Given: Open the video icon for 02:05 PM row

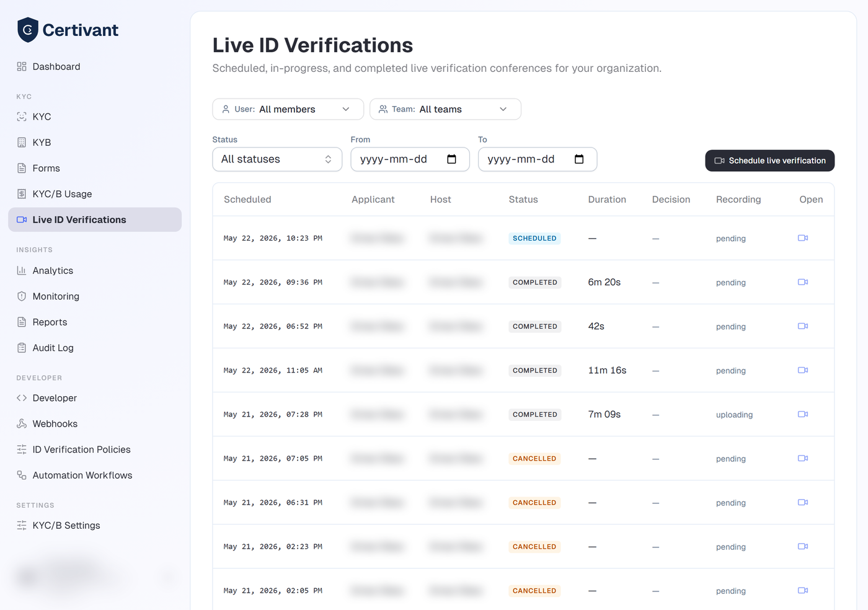Looking at the screenshot, I should point(803,590).
